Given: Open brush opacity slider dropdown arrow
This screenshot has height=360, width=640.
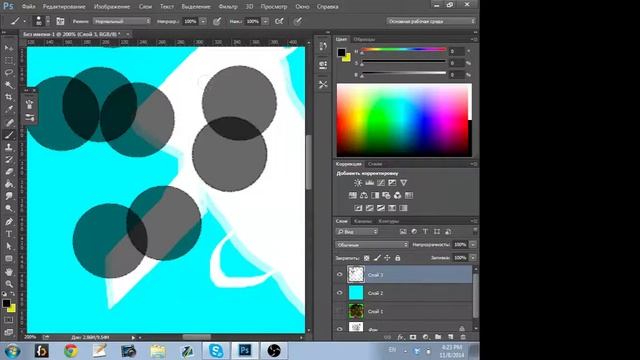Looking at the screenshot, I should 203,21.
